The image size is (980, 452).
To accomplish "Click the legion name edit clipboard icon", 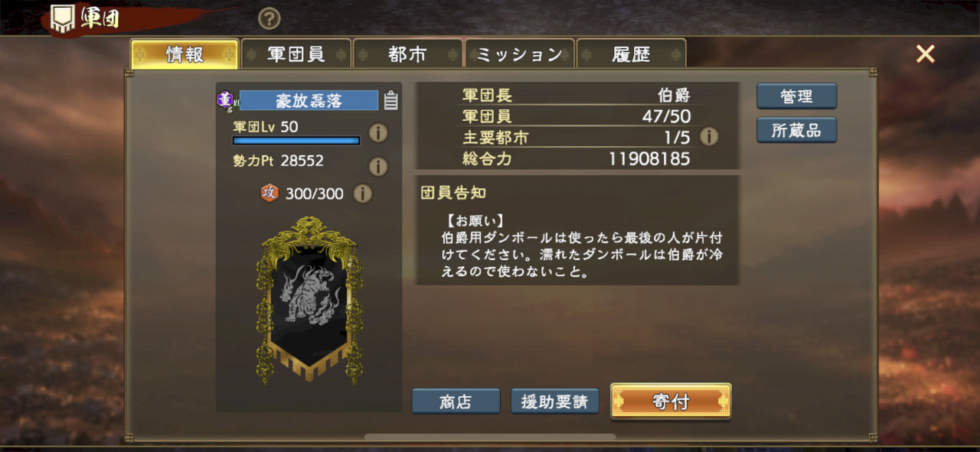I will 390,100.
